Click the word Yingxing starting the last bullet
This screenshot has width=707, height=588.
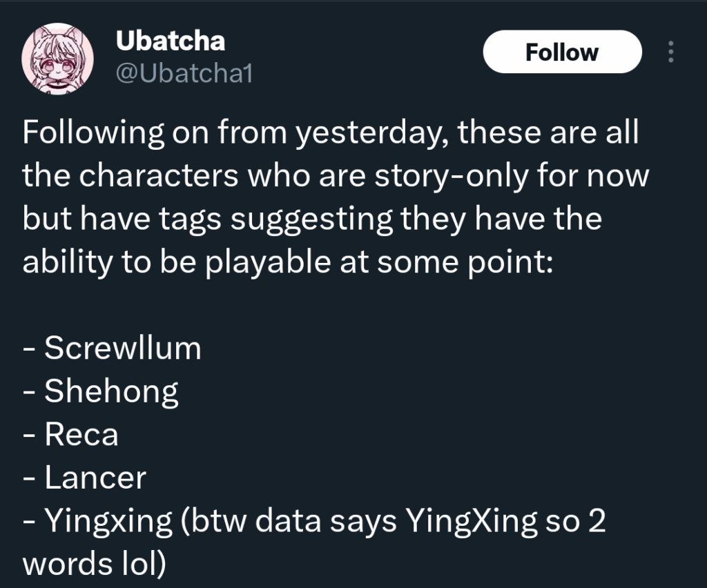108,521
